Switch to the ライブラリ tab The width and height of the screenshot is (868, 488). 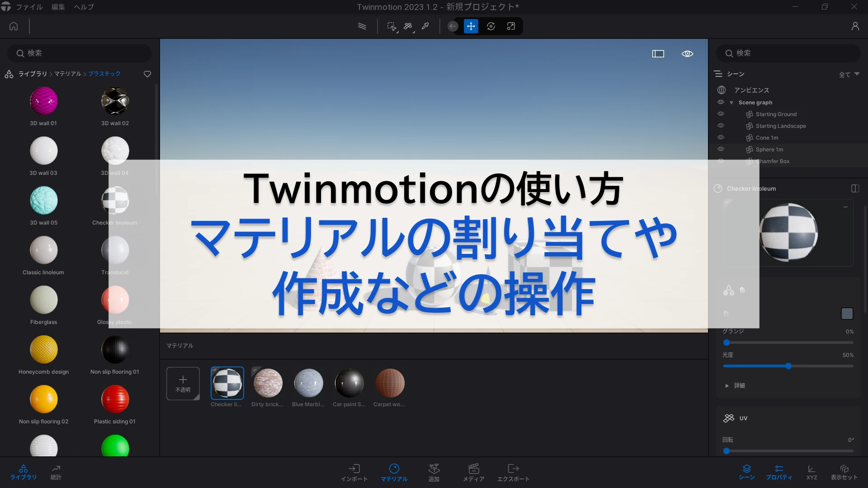tap(24, 472)
